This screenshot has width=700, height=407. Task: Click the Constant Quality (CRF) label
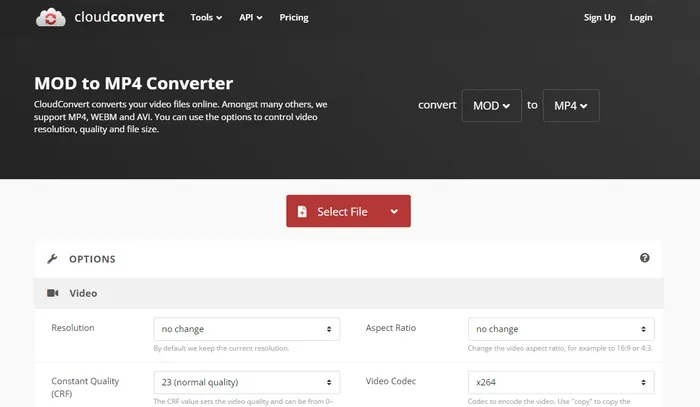tap(85, 387)
